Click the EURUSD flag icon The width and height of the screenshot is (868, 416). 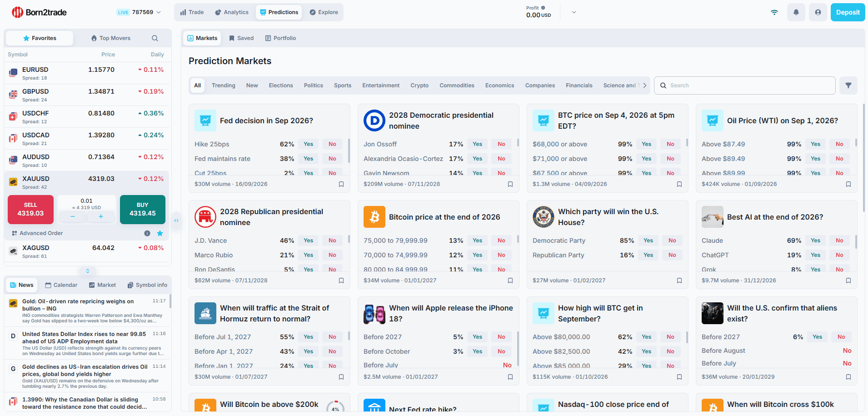[13, 72]
